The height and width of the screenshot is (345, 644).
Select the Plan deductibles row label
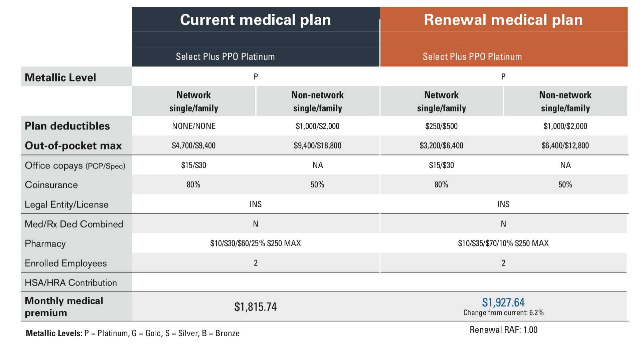click(x=67, y=126)
